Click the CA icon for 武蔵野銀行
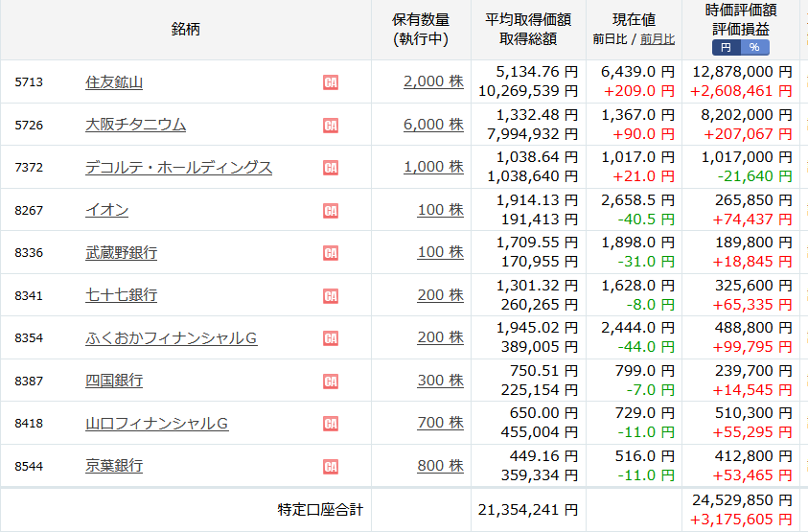 pos(331,253)
